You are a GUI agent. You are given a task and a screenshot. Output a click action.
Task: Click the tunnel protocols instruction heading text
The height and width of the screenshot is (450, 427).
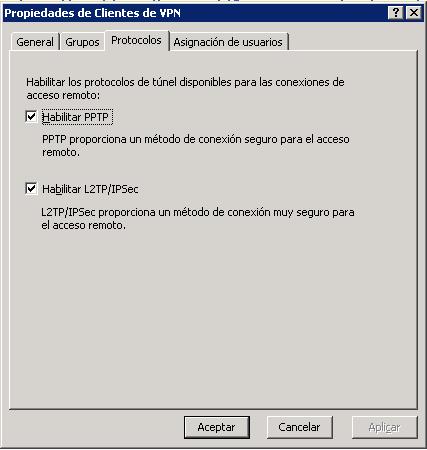point(185,88)
